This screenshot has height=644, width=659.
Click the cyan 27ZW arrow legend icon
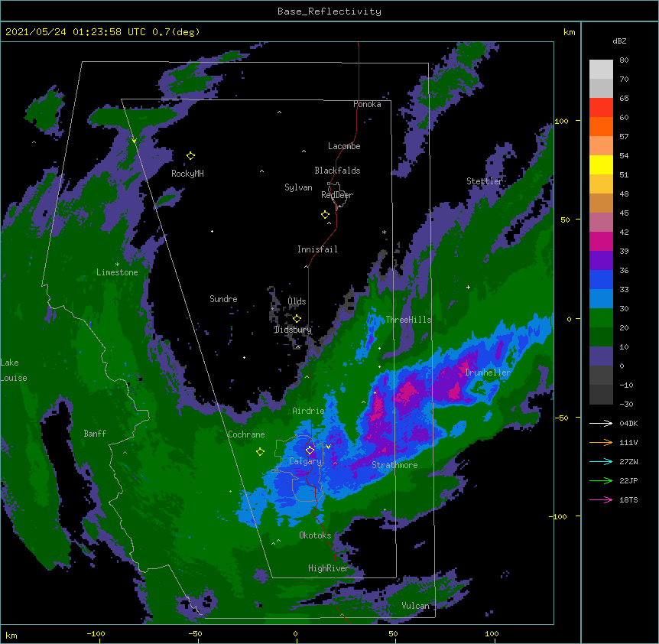pyautogui.click(x=601, y=461)
